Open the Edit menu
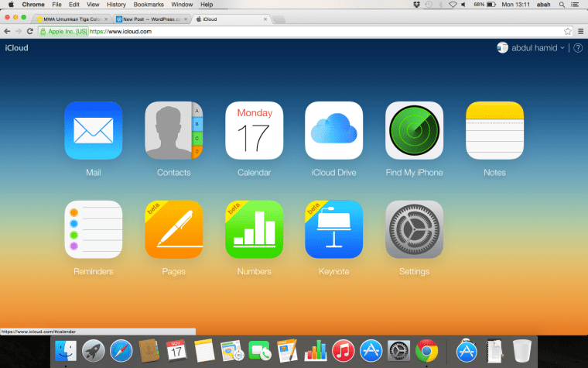This screenshot has height=368, width=588. tap(73, 5)
